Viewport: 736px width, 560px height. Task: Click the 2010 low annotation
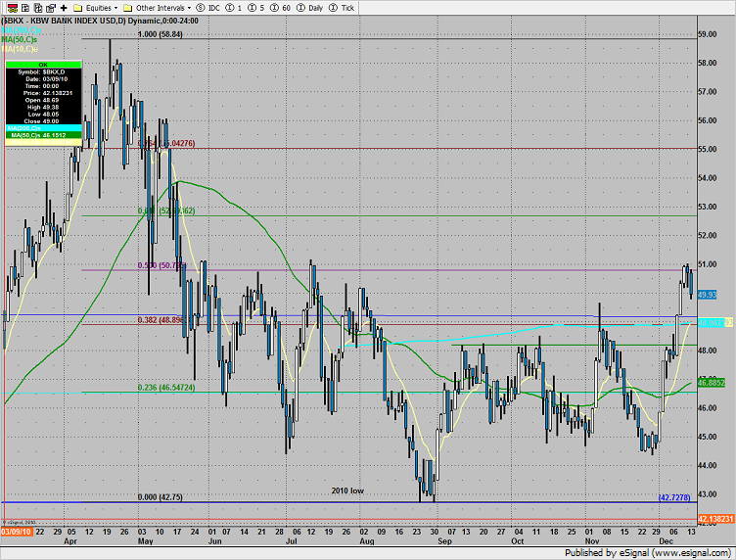point(347,490)
